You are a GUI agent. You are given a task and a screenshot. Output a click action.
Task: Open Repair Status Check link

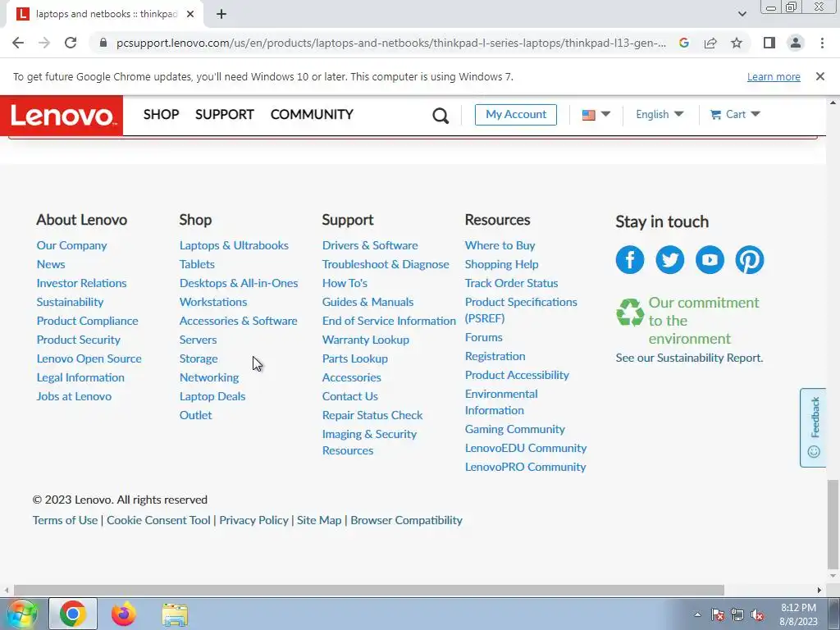click(x=372, y=415)
